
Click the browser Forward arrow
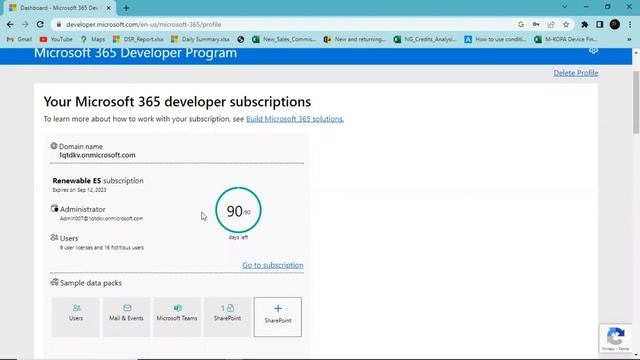click(25, 24)
